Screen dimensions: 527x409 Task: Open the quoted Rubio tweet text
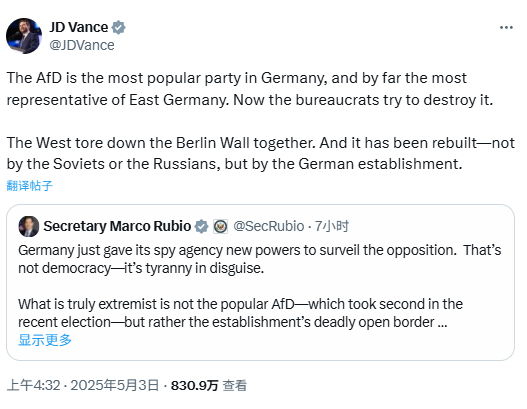[x=259, y=286]
